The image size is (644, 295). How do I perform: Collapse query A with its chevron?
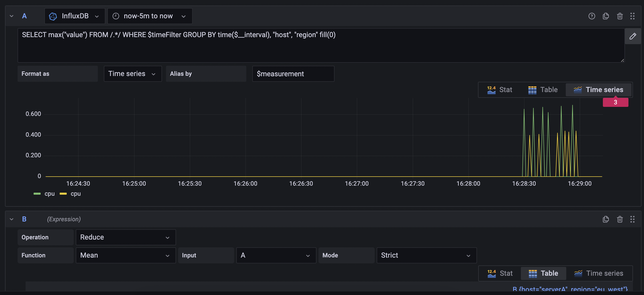[11, 16]
